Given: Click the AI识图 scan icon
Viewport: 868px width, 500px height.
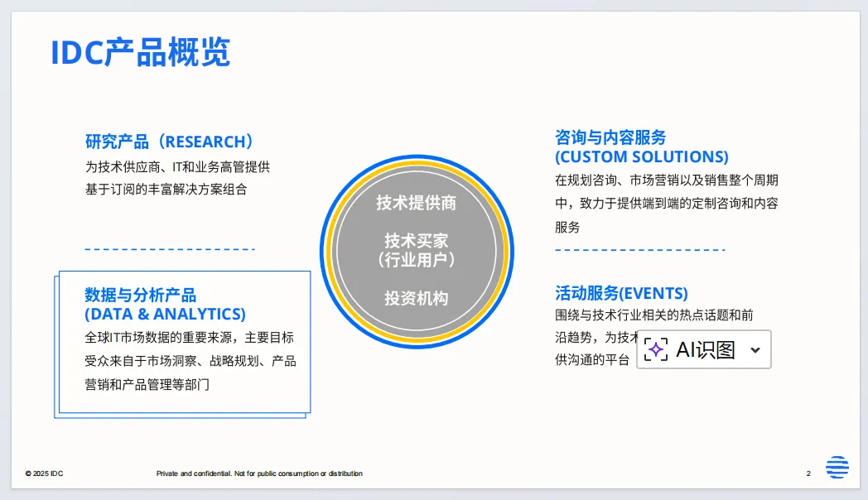Looking at the screenshot, I should [656, 349].
